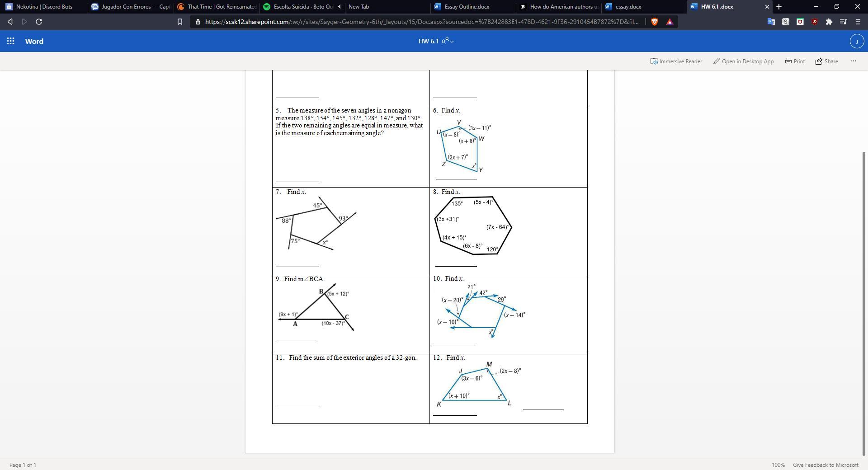Click the Page 1 of 1 indicator
868x470 pixels.
tap(23, 465)
